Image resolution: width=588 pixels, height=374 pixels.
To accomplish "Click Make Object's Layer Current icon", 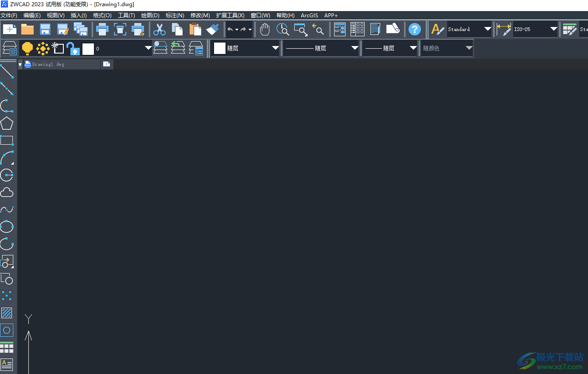I will click(x=160, y=48).
